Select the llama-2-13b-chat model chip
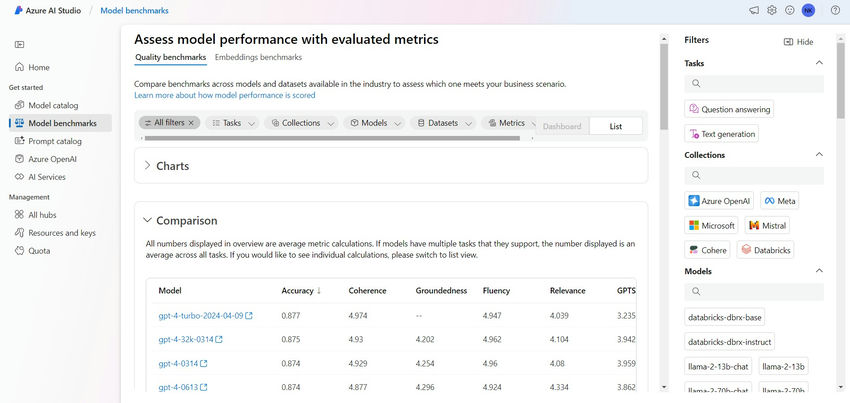850x403 pixels. coord(718,367)
